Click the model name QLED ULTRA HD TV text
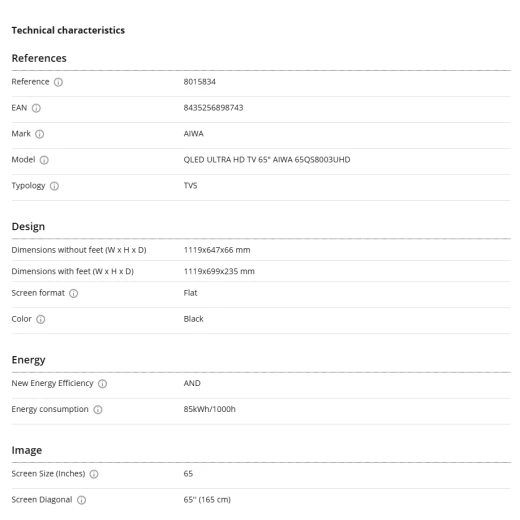 pyautogui.click(x=220, y=160)
